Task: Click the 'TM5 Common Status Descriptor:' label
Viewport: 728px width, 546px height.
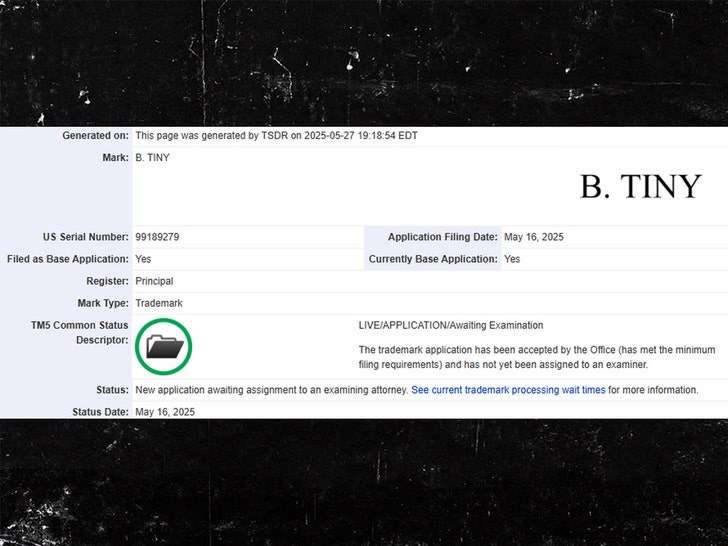Action: pos(80,333)
